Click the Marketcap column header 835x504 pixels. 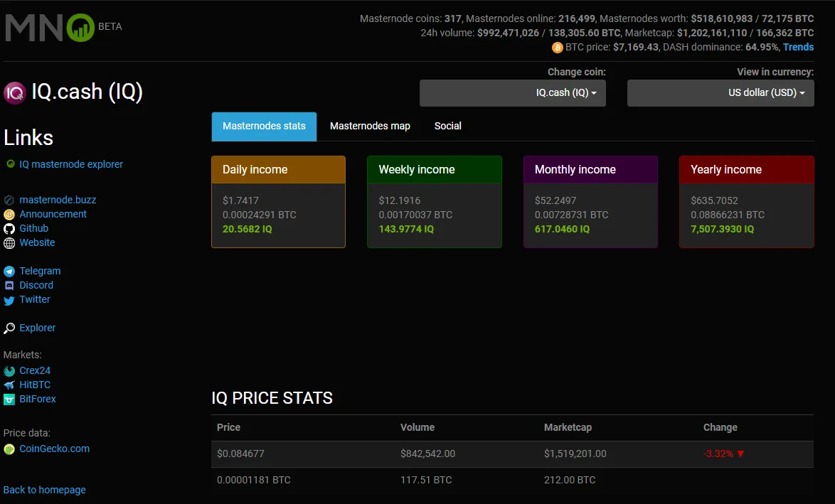(x=568, y=427)
